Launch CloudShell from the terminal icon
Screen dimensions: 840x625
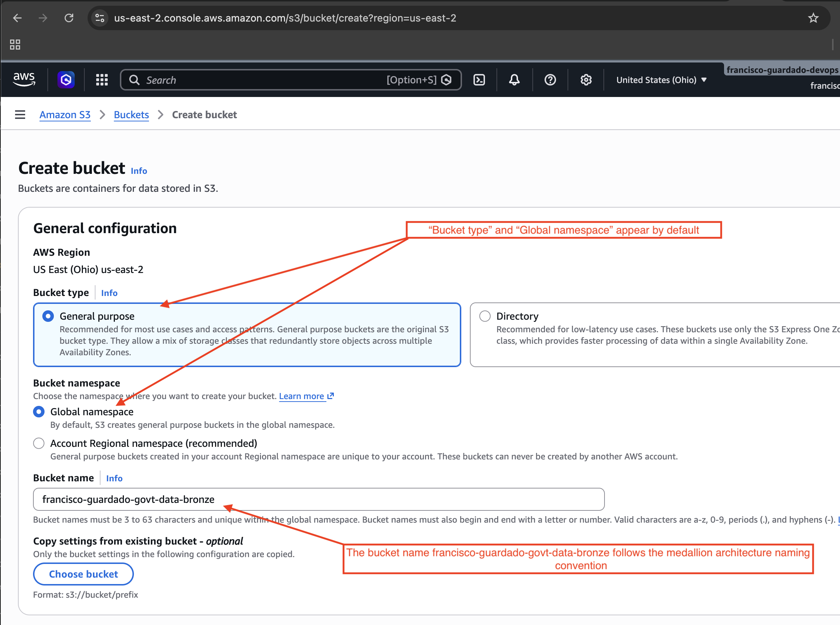pyautogui.click(x=479, y=80)
